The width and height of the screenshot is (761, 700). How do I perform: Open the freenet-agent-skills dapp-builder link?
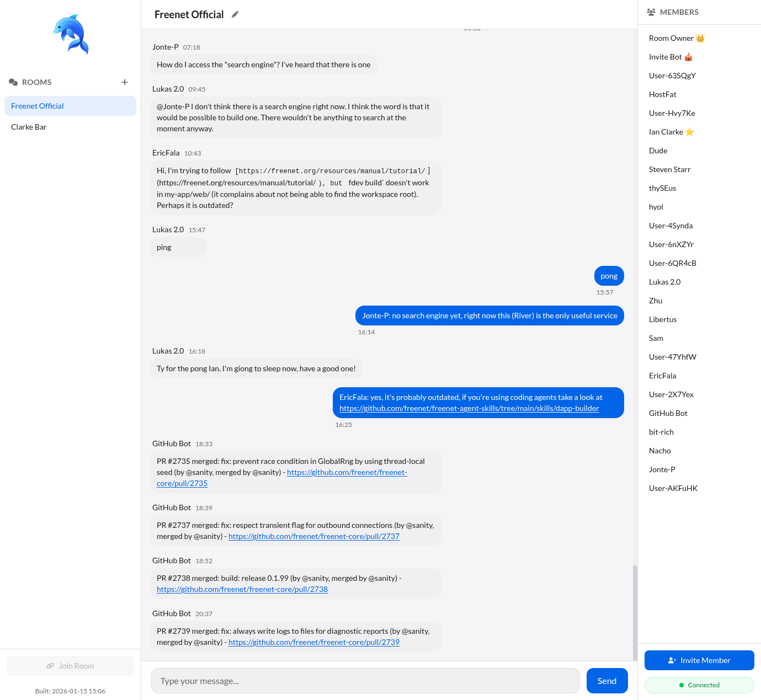[x=469, y=408]
